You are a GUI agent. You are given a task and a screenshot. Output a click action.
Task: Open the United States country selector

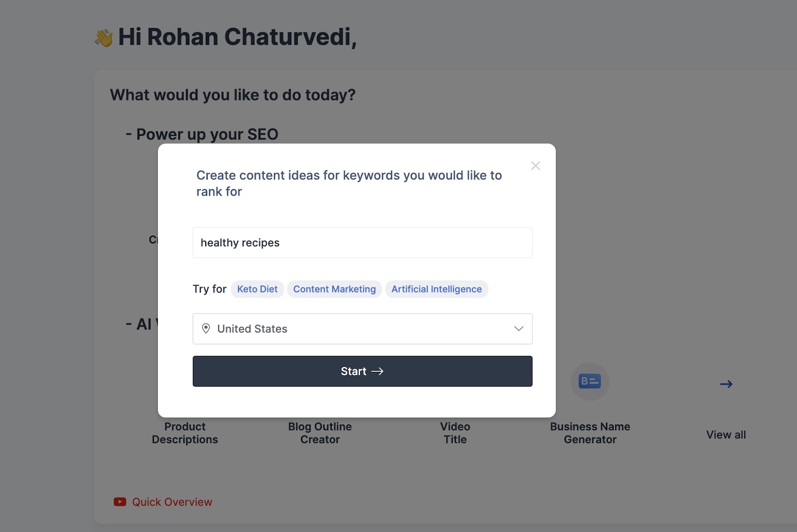coord(362,328)
